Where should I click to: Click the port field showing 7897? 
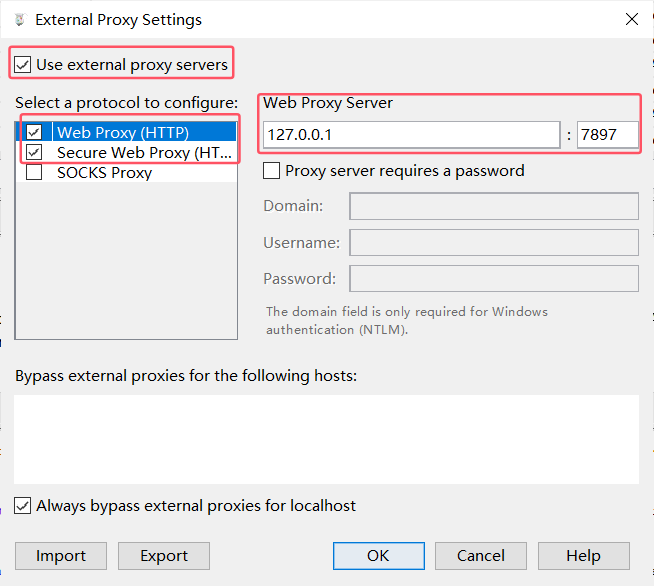(x=607, y=135)
